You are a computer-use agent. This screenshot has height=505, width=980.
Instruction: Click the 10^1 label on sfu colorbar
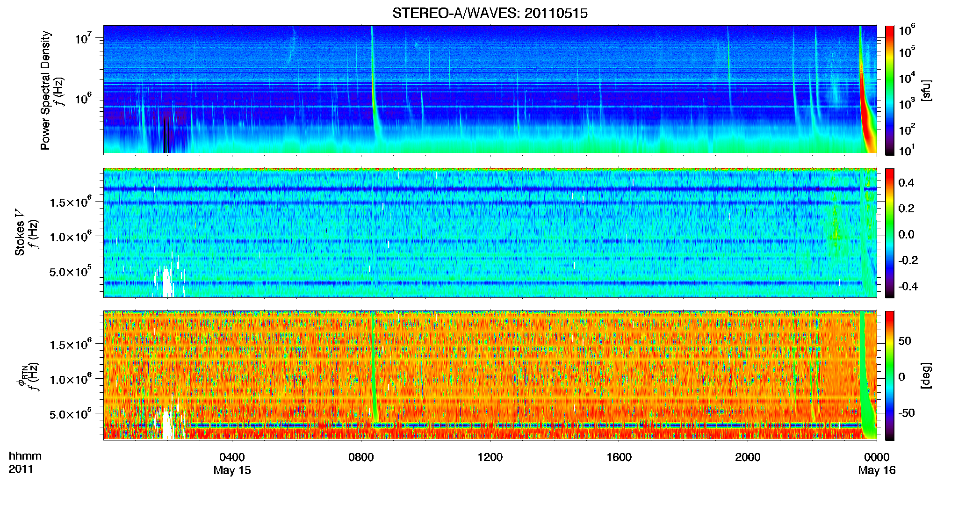tap(907, 151)
